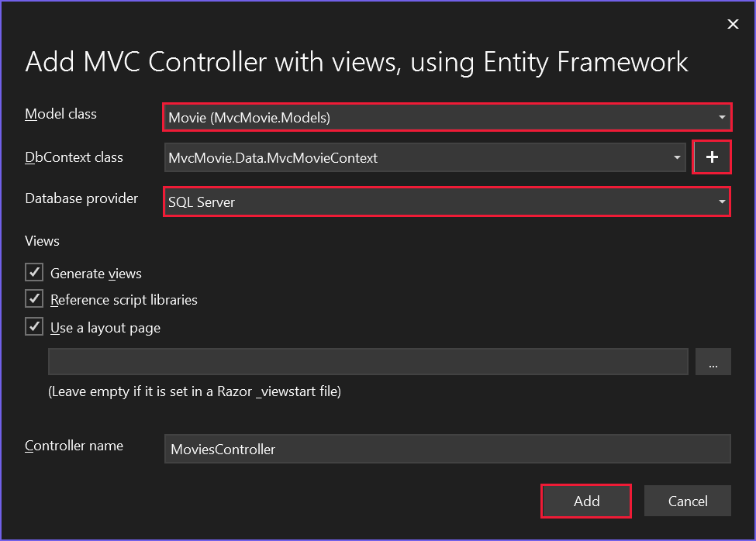Screen dimensions: 756x541
Task: Click the Model class label
Action: click(60, 114)
